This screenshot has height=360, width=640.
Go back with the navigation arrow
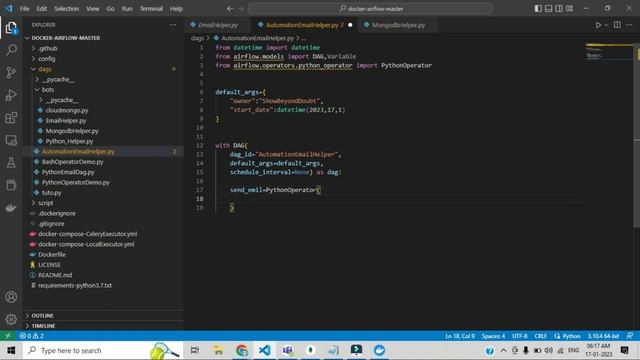[x=230, y=9]
